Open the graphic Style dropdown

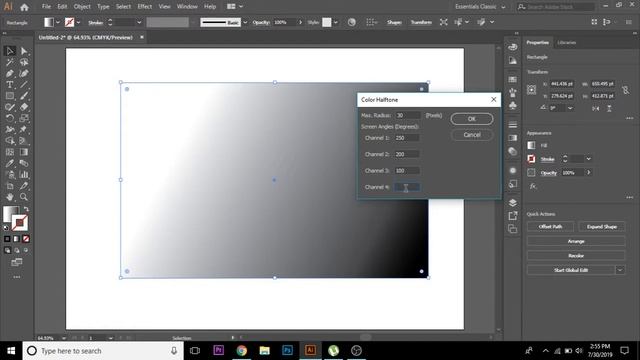coord(336,22)
